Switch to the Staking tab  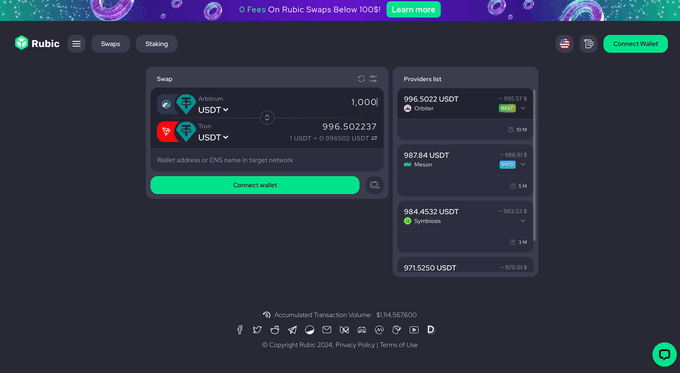[157, 44]
